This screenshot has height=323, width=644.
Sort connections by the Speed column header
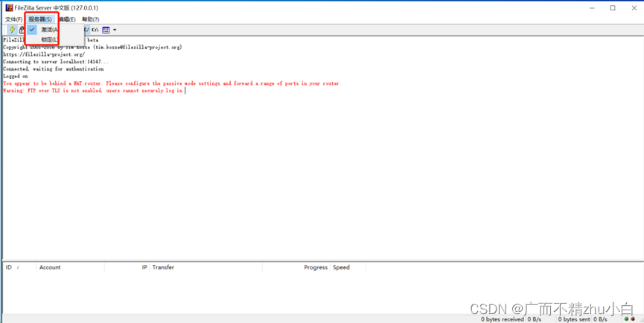click(348, 267)
